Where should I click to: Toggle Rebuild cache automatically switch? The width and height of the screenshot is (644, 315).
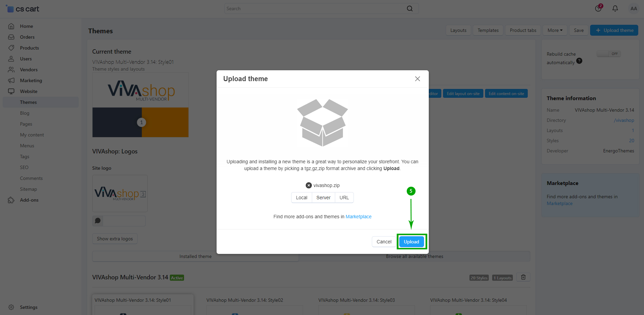coord(608,54)
